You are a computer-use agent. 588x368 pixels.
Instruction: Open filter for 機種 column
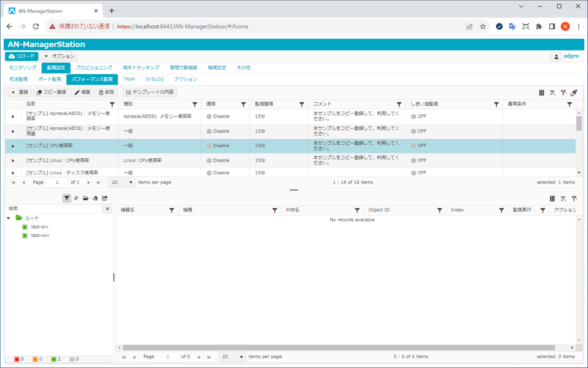275,210
